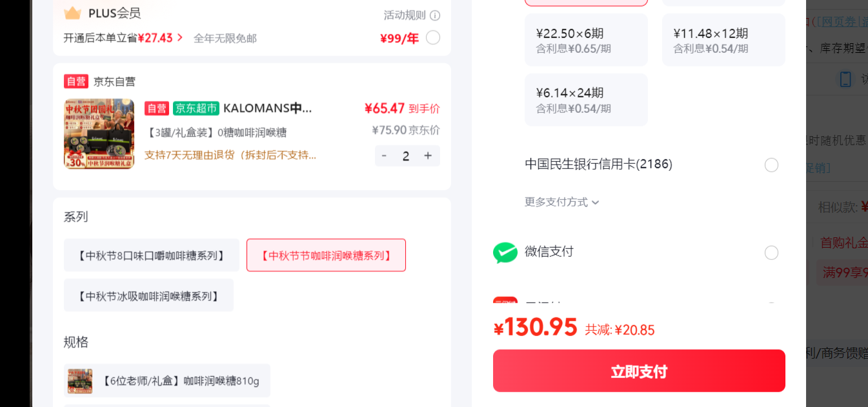Screen dimensions: 868x407
Task: Click the 立即支付 pay now button
Action: click(x=639, y=371)
